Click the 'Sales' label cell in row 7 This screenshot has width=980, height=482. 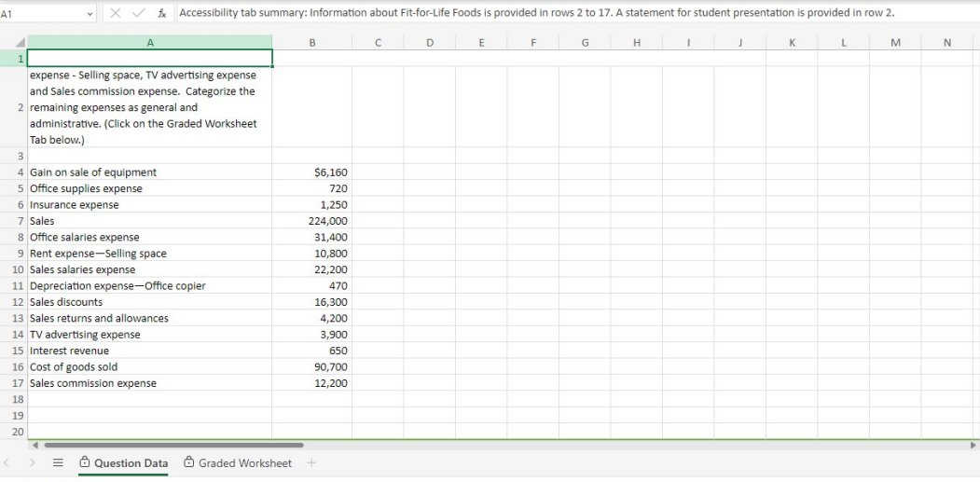coord(150,221)
